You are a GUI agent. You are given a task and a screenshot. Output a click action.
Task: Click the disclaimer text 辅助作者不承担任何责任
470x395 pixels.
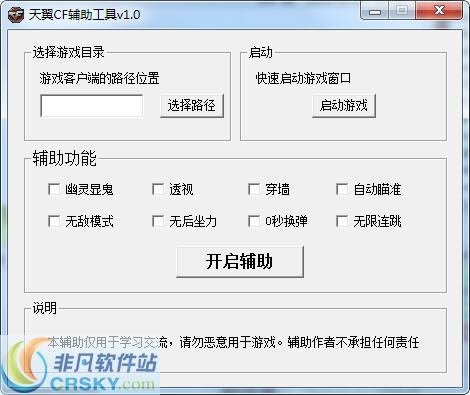[x=353, y=342]
